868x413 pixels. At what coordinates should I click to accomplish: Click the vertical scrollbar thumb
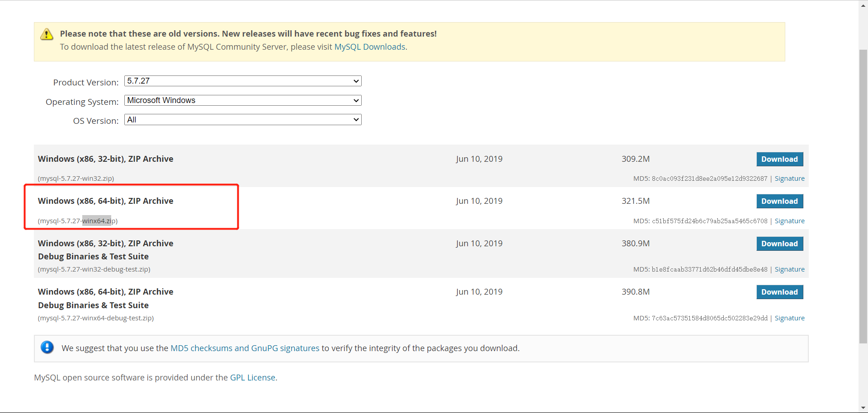click(863, 197)
